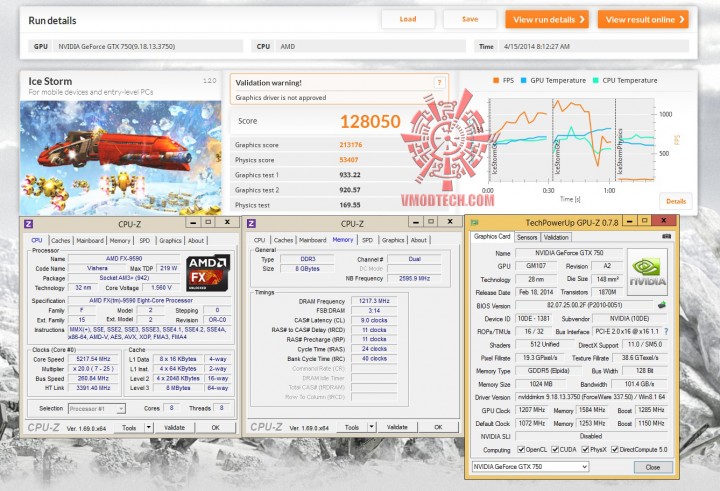Switch to CPU tab in middle CPU-Z window

coord(259,240)
